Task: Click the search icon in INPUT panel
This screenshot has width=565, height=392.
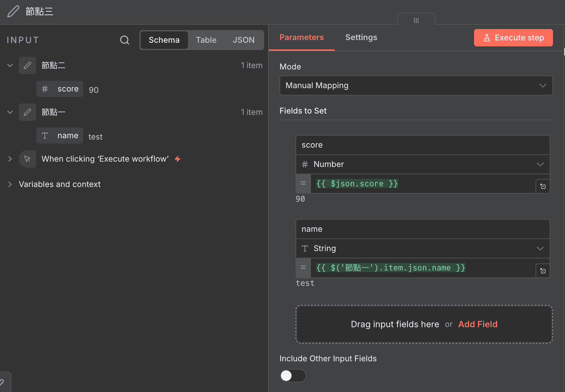Action: tap(124, 40)
